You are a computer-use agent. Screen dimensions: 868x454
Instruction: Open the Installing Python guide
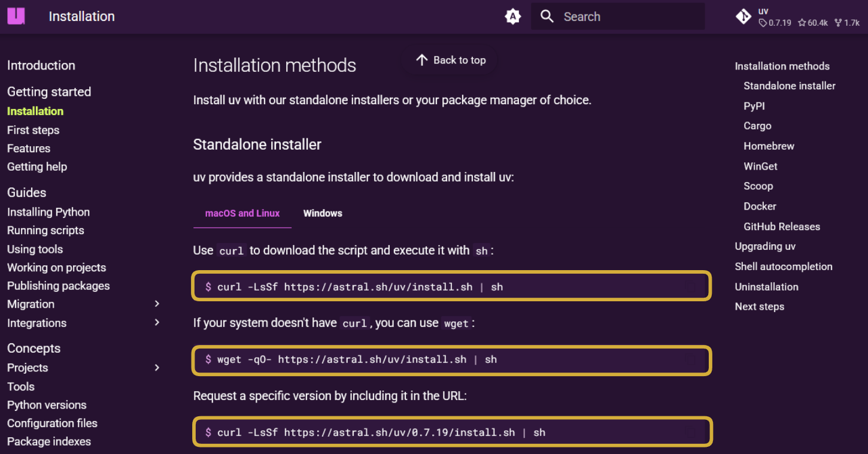point(48,212)
